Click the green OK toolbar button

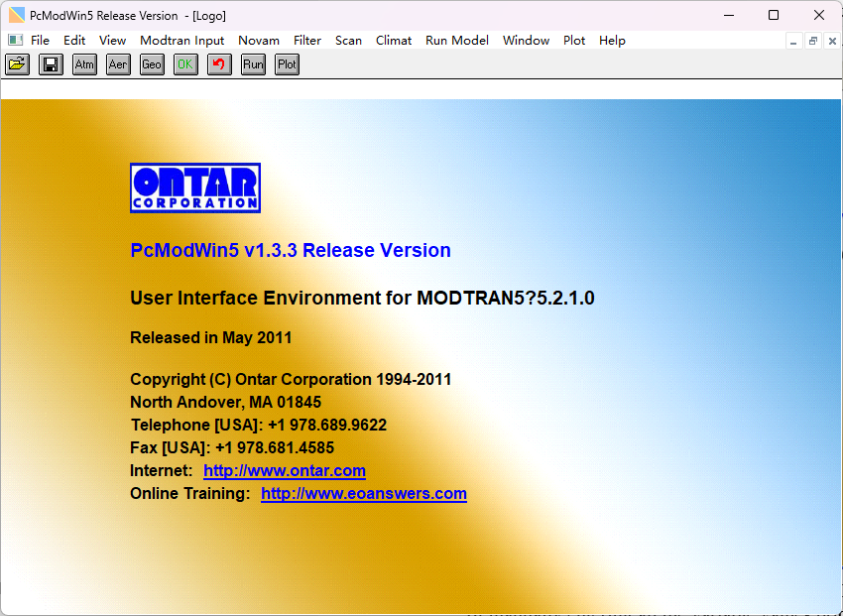point(185,64)
